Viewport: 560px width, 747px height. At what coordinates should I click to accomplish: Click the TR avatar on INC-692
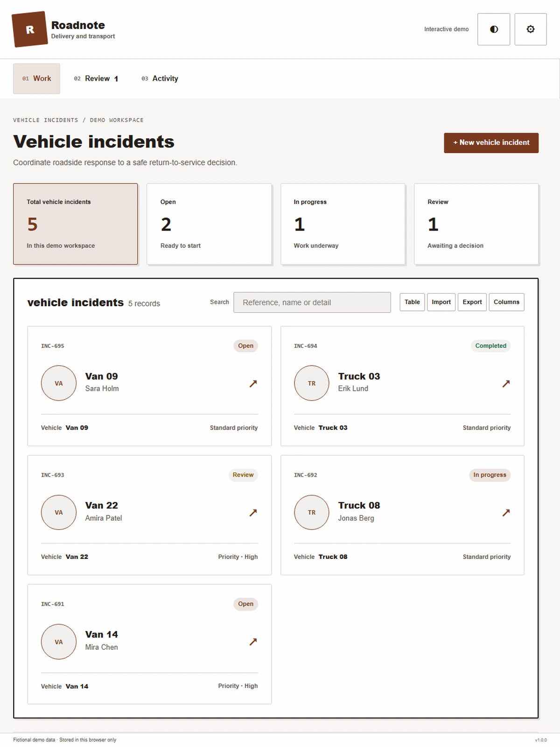(x=312, y=513)
